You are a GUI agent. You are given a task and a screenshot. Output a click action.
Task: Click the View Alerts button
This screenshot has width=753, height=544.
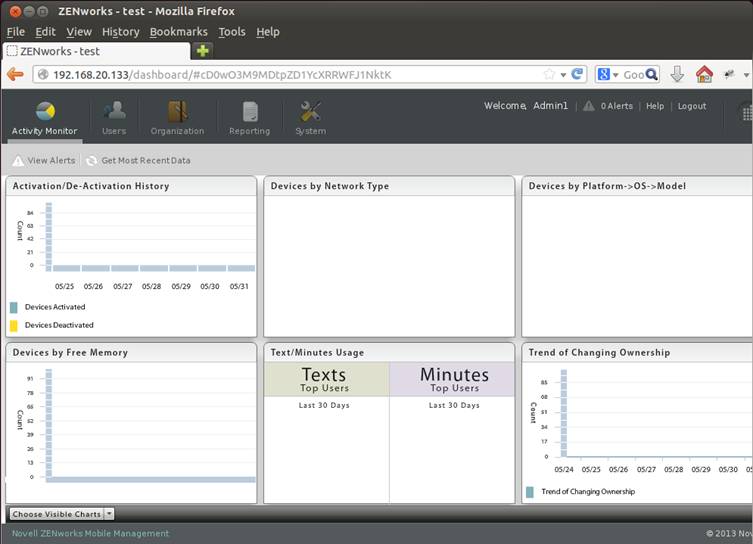tap(44, 161)
